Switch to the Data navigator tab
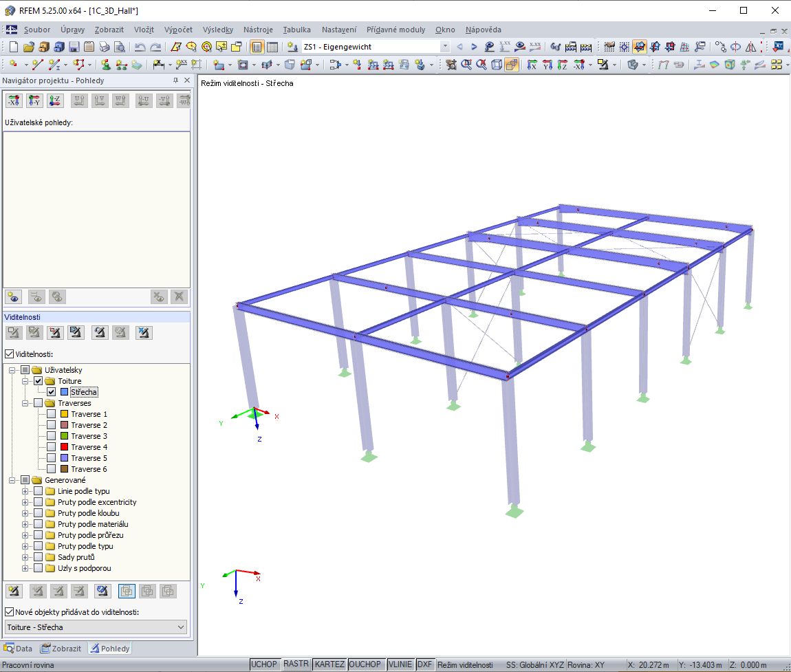 [x=18, y=649]
